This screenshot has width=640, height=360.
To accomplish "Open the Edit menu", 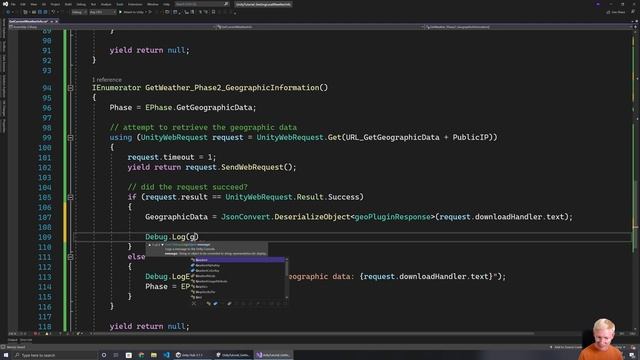I will click(23, 4).
